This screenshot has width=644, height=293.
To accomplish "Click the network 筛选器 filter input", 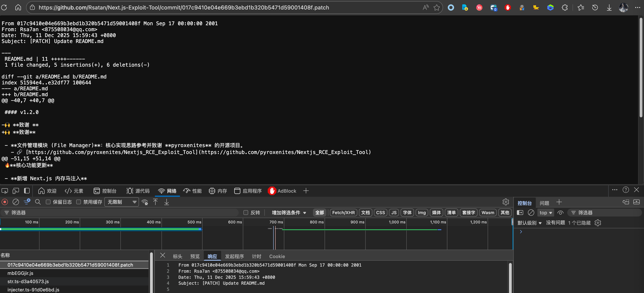I will [120, 213].
